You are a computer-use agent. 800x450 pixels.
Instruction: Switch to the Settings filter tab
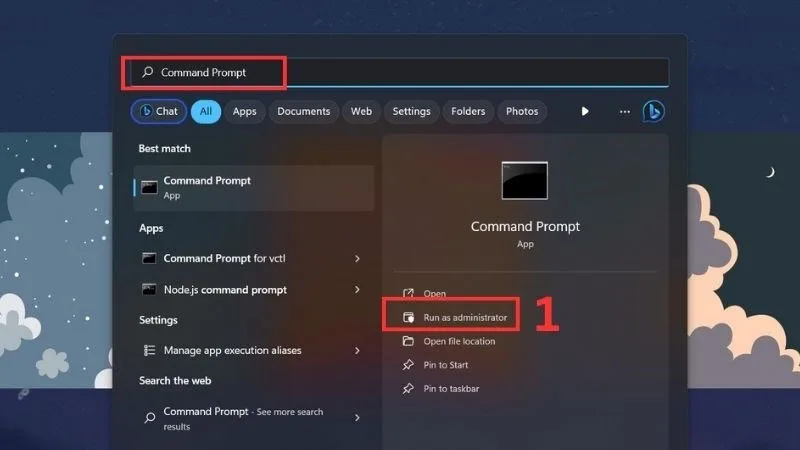point(411,111)
